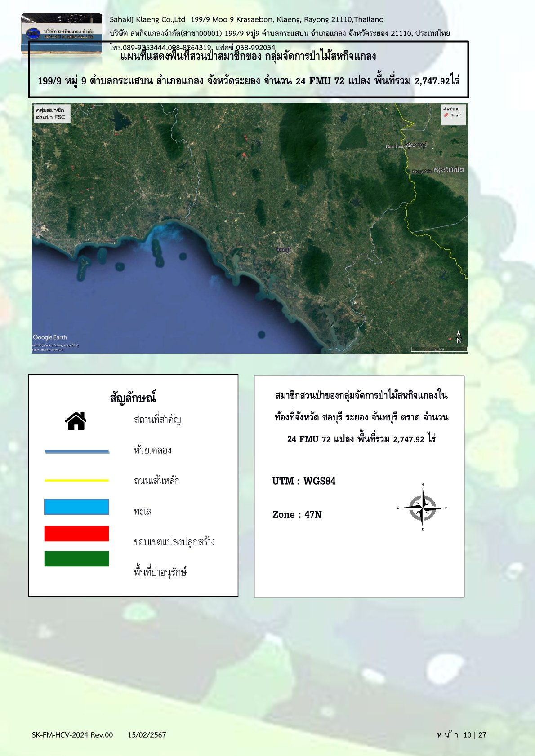Click the red marker in the map legend box

446,115
